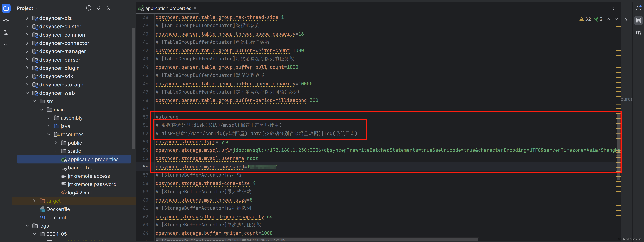Click Collapse All icon in Project header
This screenshot has height=242, width=644.
coord(108,8)
